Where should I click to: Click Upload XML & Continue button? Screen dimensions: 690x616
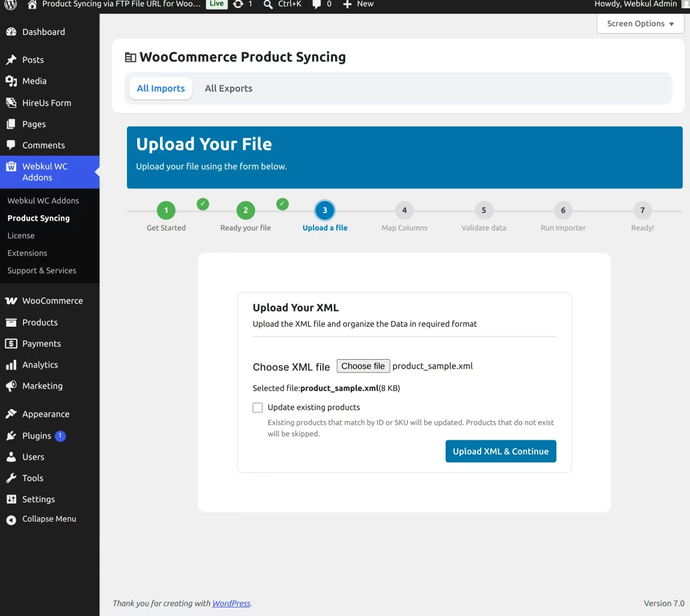coord(501,451)
